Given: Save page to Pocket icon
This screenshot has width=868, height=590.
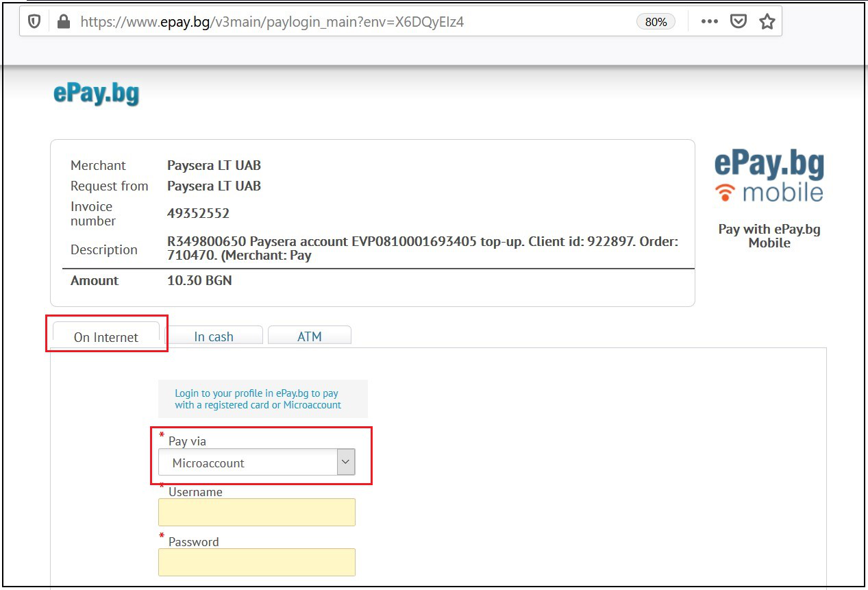Looking at the screenshot, I should [x=738, y=22].
